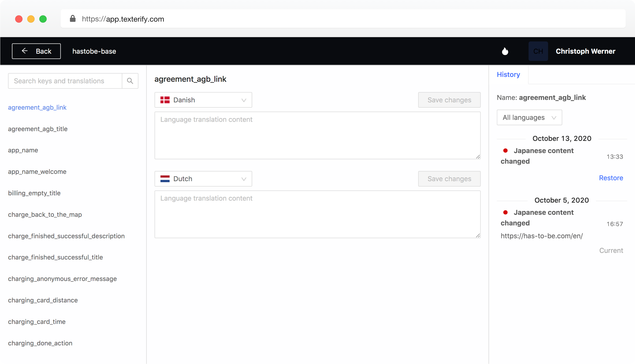
Task: Click the flame icon in header
Action: pyautogui.click(x=505, y=51)
